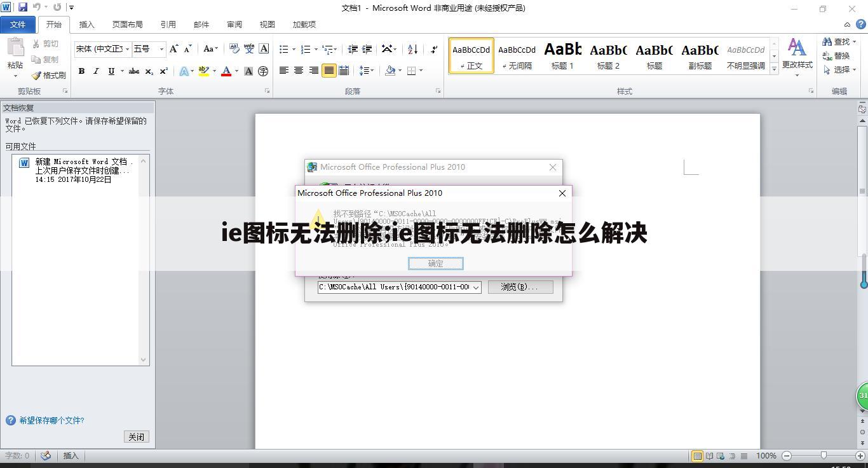868x468 pixels.
Task: Click the Browse (浏览) button
Action: (520, 287)
